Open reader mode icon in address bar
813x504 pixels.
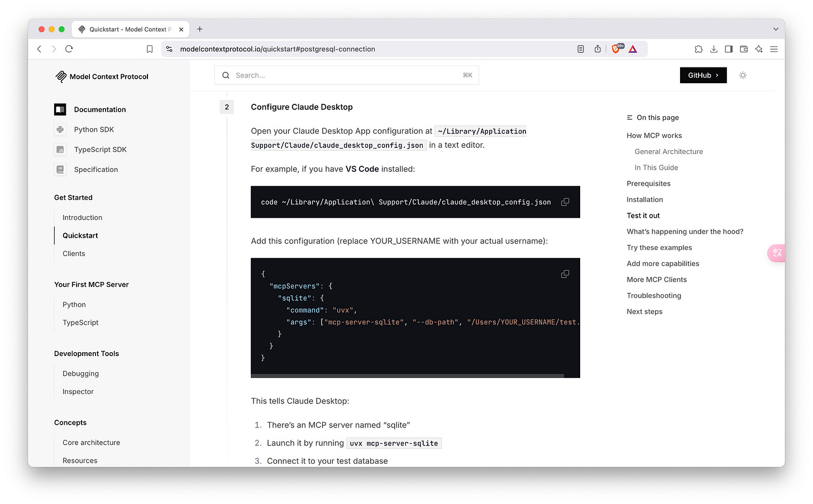[x=581, y=49]
